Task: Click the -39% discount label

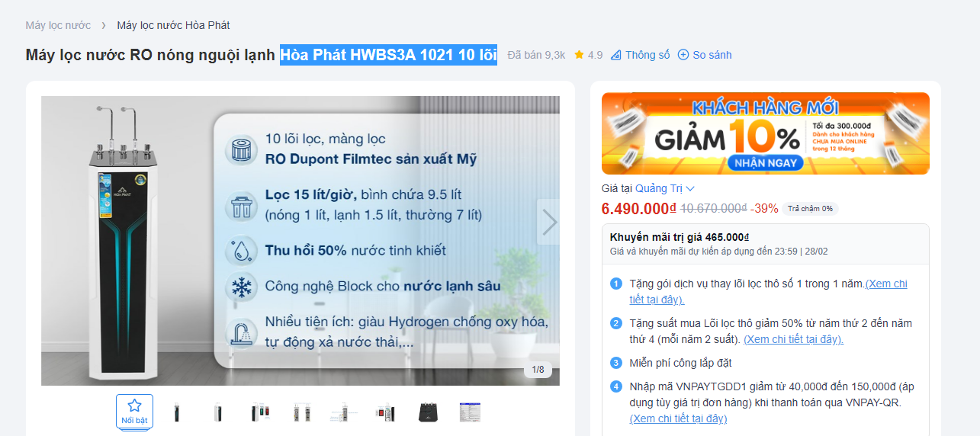Action: click(764, 208)
